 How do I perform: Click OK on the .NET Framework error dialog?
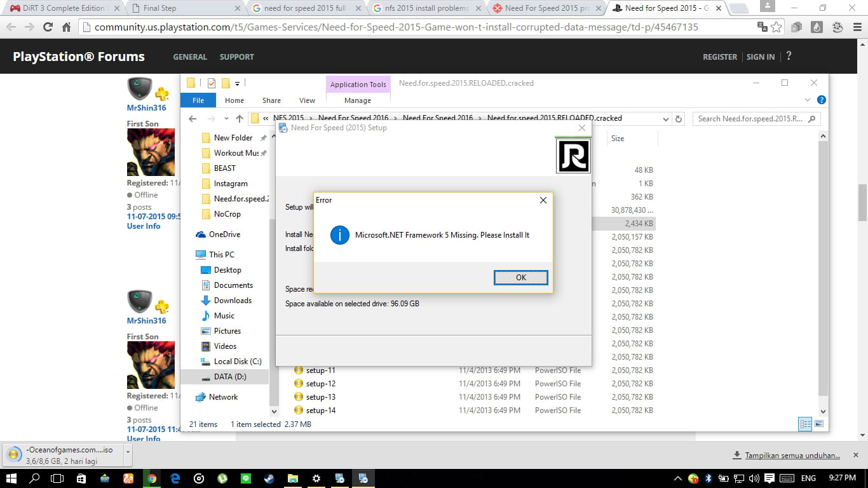[520, 278]
